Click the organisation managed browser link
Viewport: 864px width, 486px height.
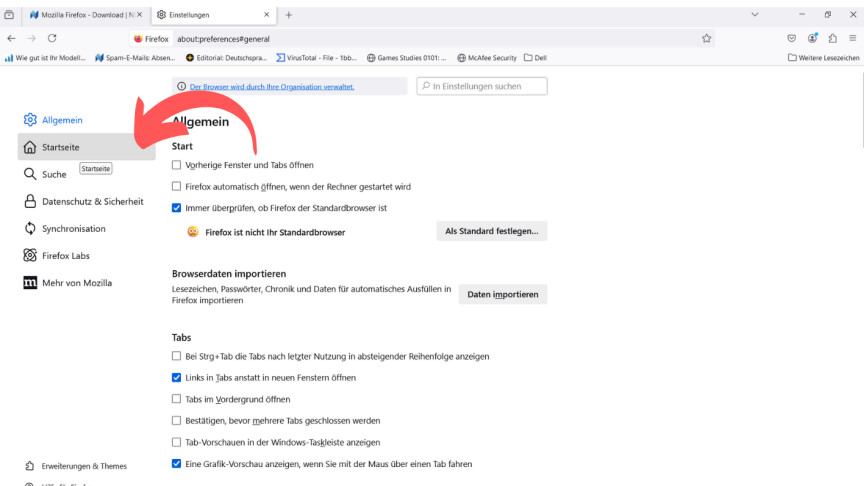click(x=272, y=87)
